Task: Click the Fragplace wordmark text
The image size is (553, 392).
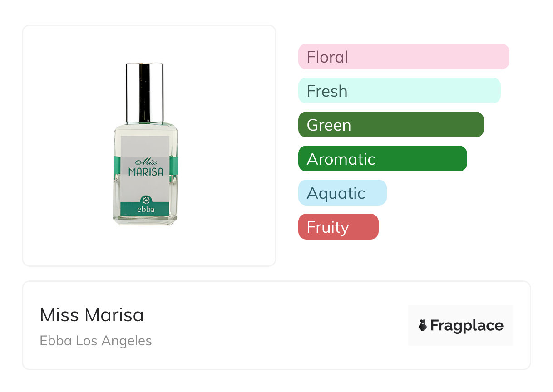Action: click(467, 325)
